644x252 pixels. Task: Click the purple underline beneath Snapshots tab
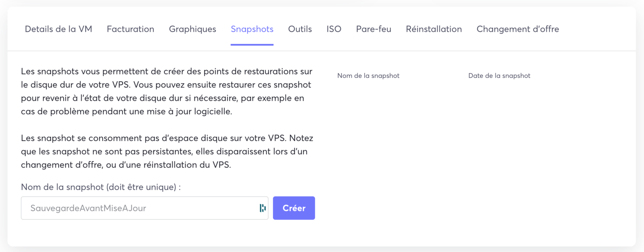[252, 45]
